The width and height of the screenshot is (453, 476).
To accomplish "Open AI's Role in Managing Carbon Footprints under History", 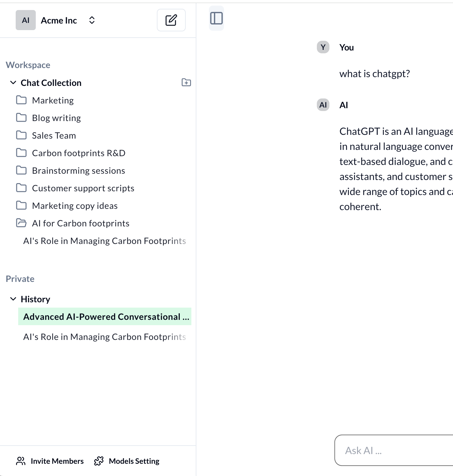I will (x=104, y=337).
